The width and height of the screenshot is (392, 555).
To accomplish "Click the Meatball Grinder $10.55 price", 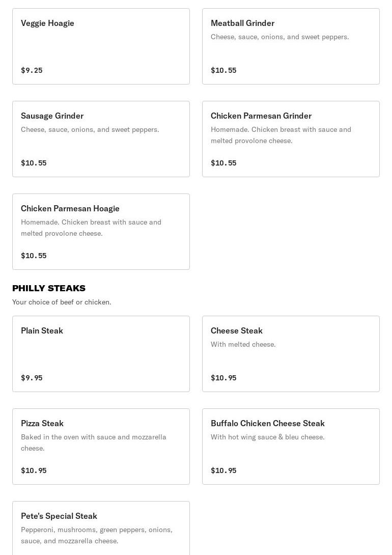I will pos(223,70).
